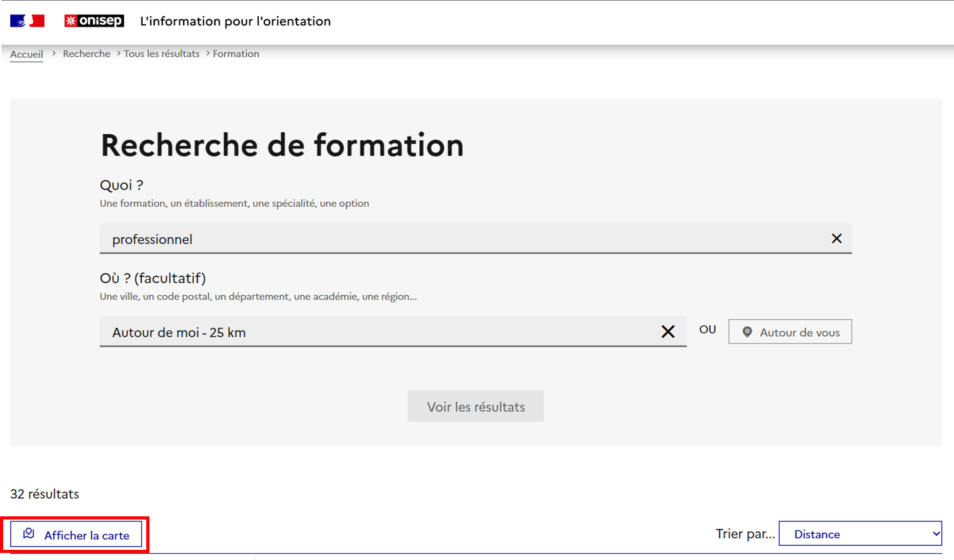Click the République Française flag emblem
This screenshot has height=560, width=954.
click(x=27, y=21)
